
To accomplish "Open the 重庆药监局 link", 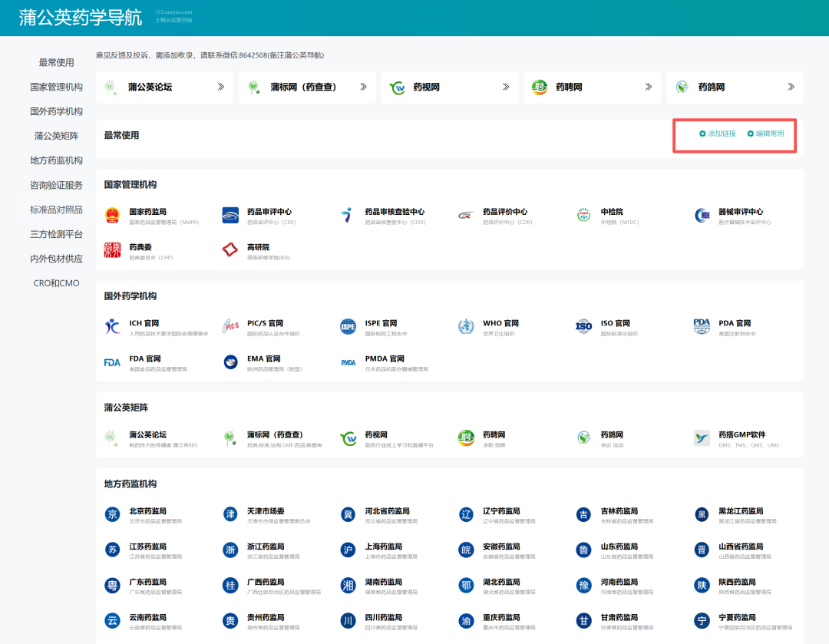I will point(501,617).
